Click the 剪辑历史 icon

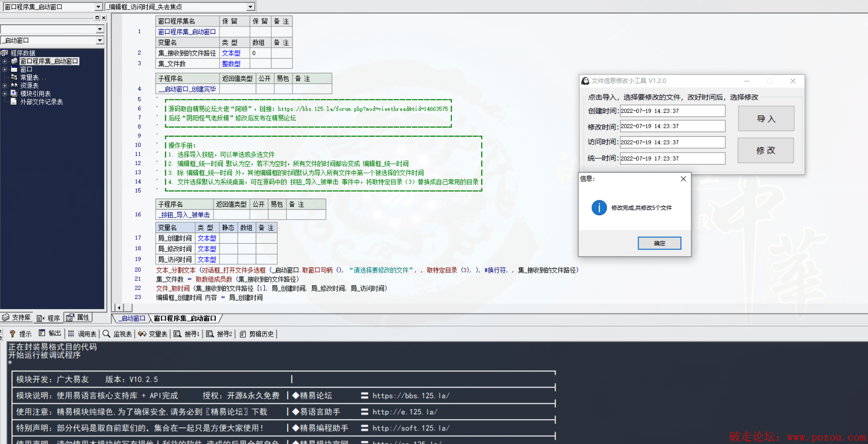click(243, 334)
